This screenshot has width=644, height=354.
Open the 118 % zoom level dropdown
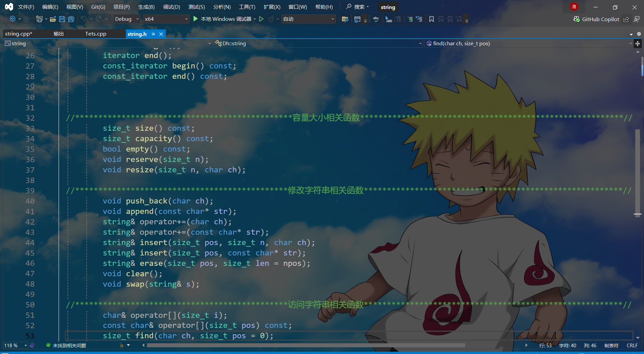click(x=15, y=345)
